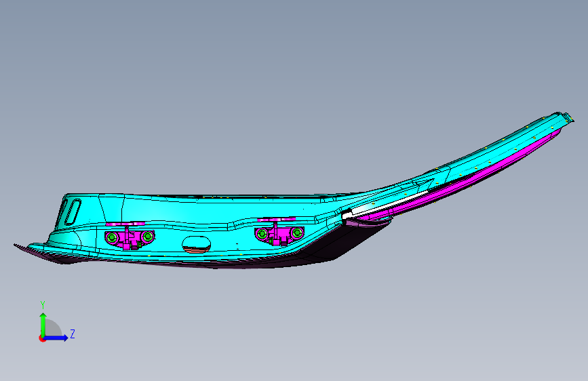Select the oval cutout in the cyan panel
Viewport: 588px width, 381px height.
point(196,245)
